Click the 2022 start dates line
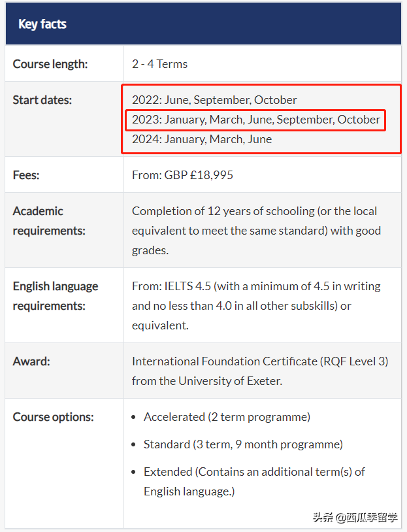 pos(214,100)
